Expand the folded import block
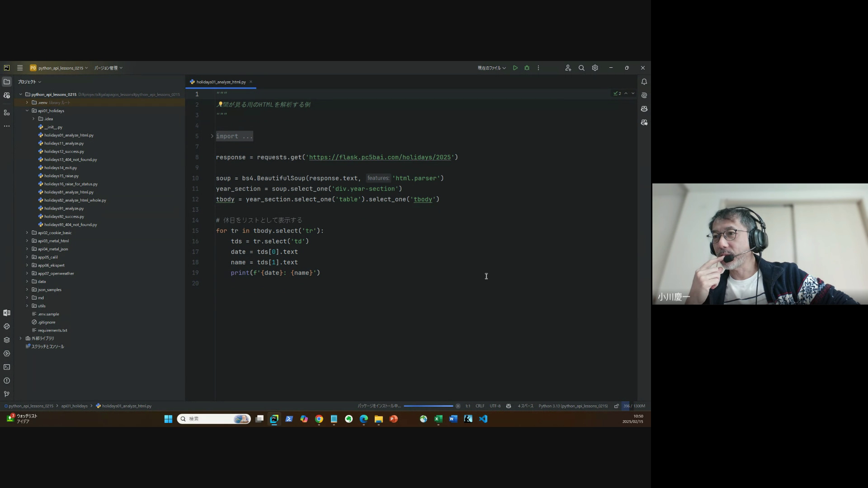Viewport: 868px width, 488px height. click(x=212, y=136)
